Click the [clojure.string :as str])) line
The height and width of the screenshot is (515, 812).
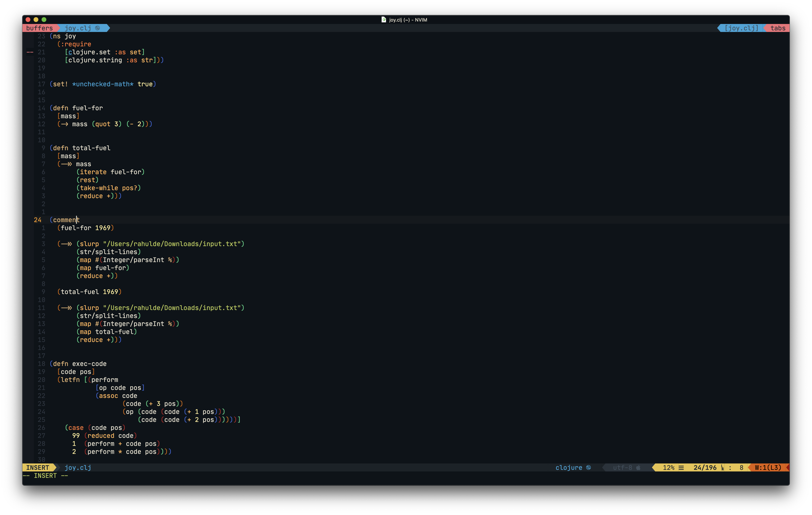(114, 60)
